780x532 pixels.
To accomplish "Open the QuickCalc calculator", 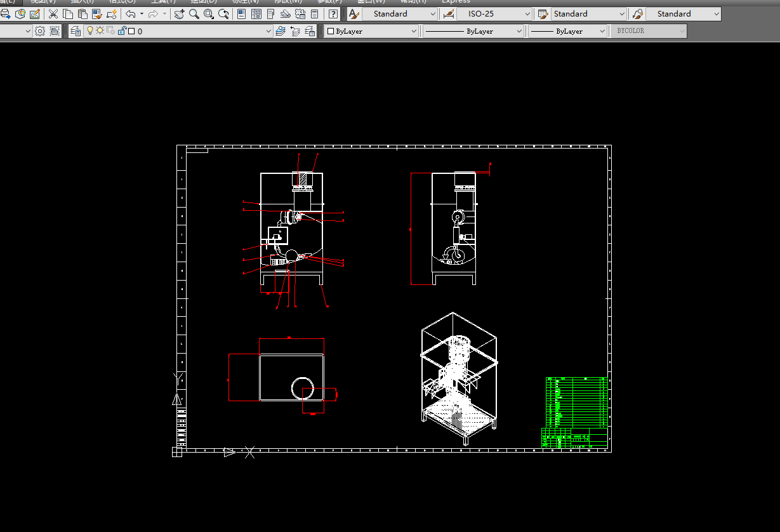I will pyautogui.click(x=314, y=14).
